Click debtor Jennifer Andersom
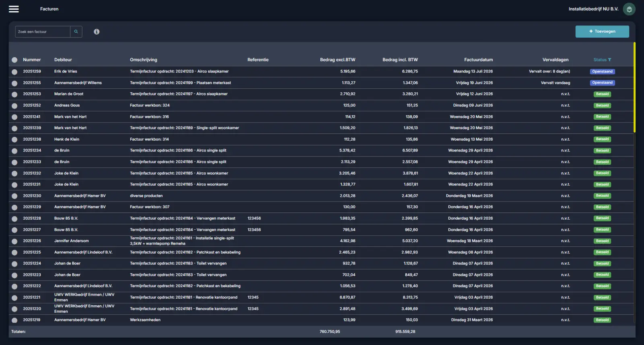Image resolution: width=644 pixels, height=345 pixels. point(72,241)
